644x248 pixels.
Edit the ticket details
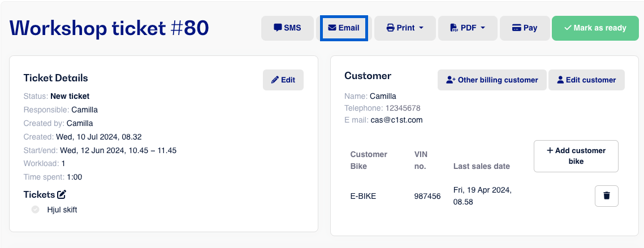pos(283,80)
